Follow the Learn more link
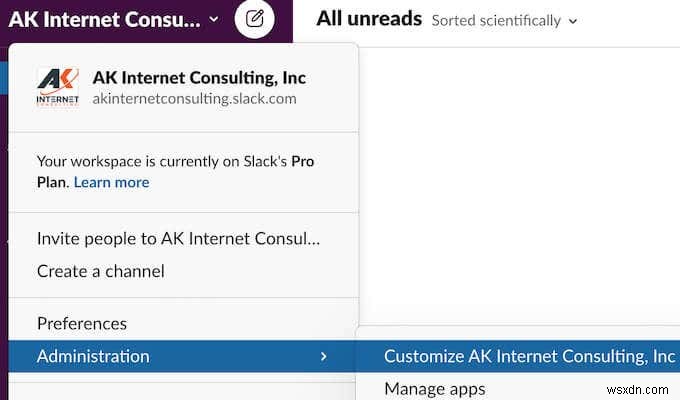The width and height of the screenshot is (680, 400). [111, 182]
